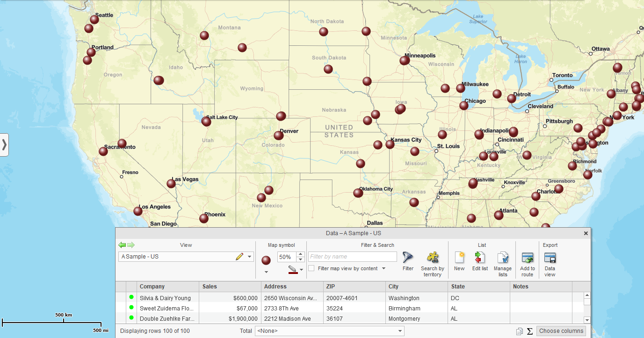The image size is (644, 338).
Task: Sort by the Address column header
Action: tap(292, 287)
